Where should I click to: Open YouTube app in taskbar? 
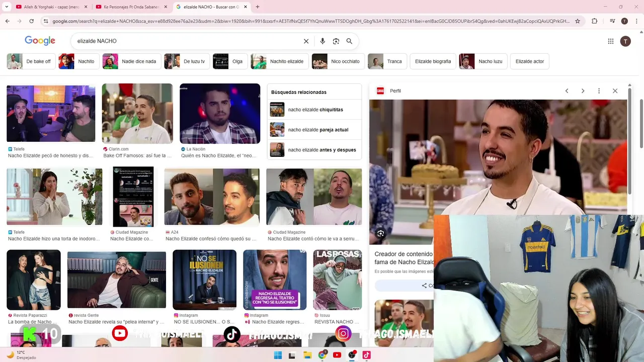point(337,355)
